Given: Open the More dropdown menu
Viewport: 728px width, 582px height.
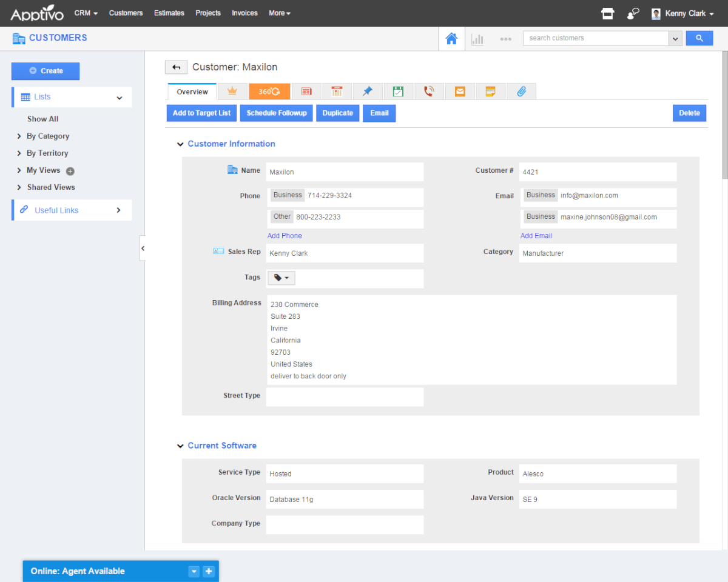Looking at the screenshot, I should 280,13.
